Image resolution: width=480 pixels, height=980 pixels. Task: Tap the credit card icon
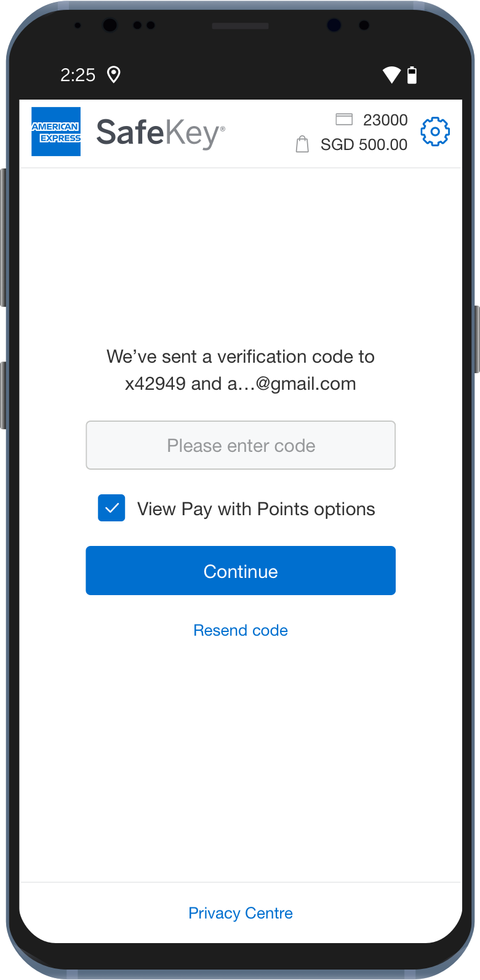point(344,119)
